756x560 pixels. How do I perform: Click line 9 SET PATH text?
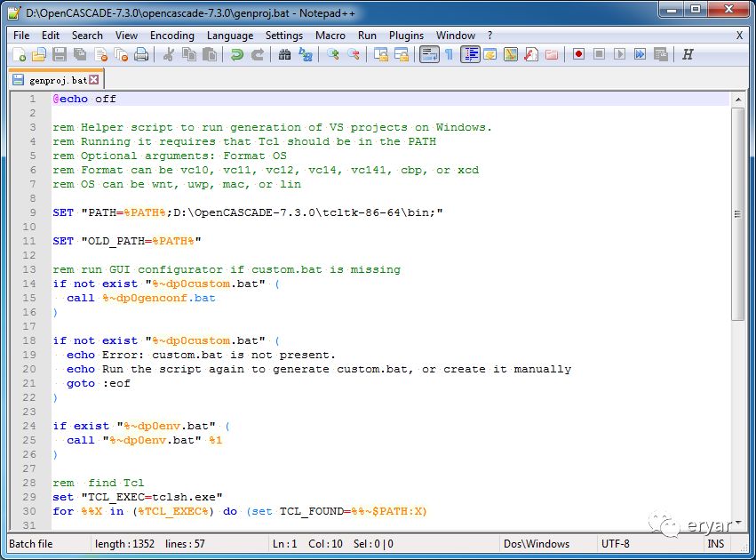coord(247,212)
